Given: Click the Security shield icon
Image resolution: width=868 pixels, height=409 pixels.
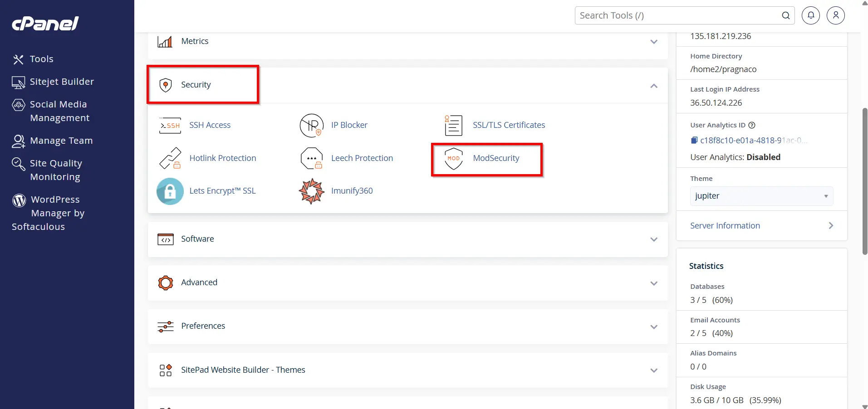Looking at the screenshot, I should point(166,85).
